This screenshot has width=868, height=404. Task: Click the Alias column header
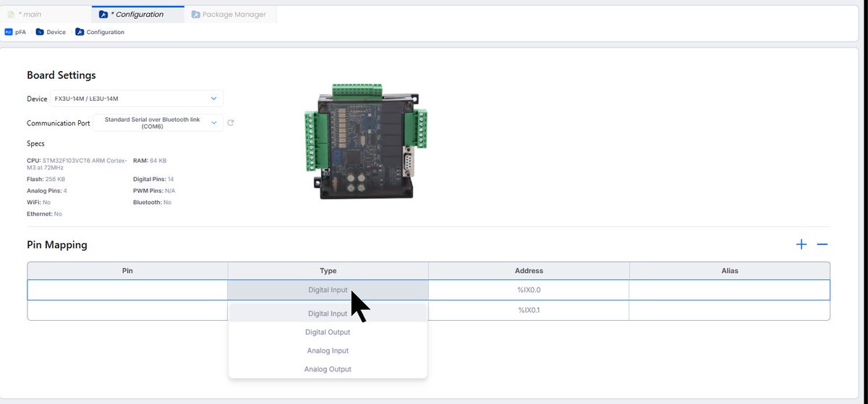point(730,271)
